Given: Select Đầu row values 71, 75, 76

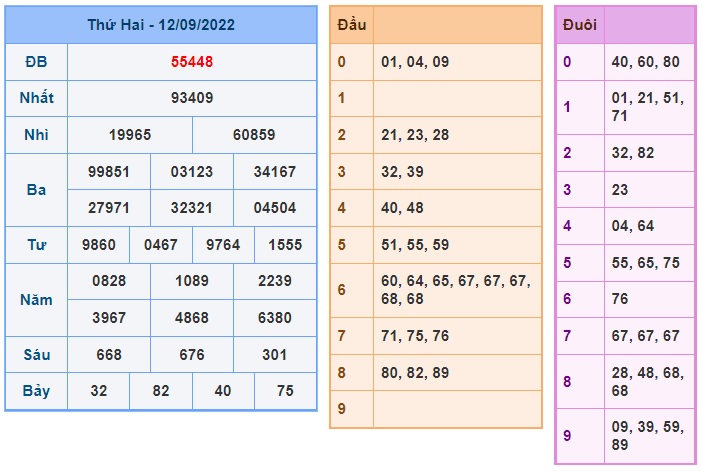Looking at the screenshot, I should pos(415,336).
